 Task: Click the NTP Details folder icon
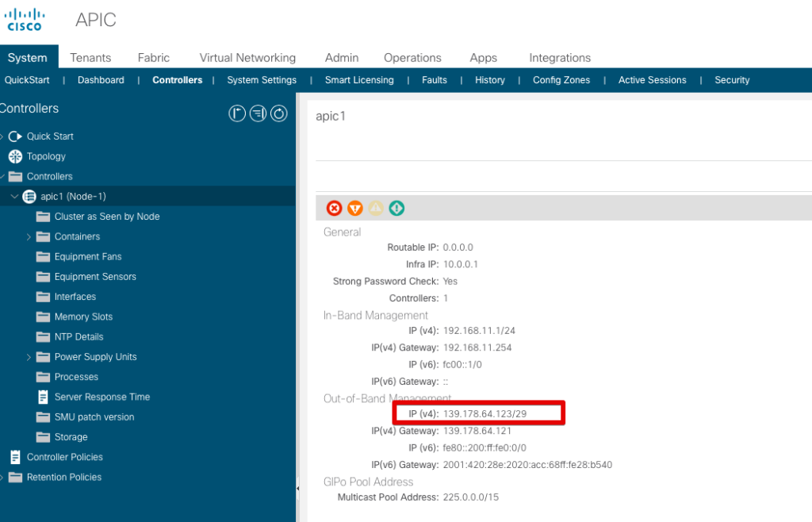43,337
